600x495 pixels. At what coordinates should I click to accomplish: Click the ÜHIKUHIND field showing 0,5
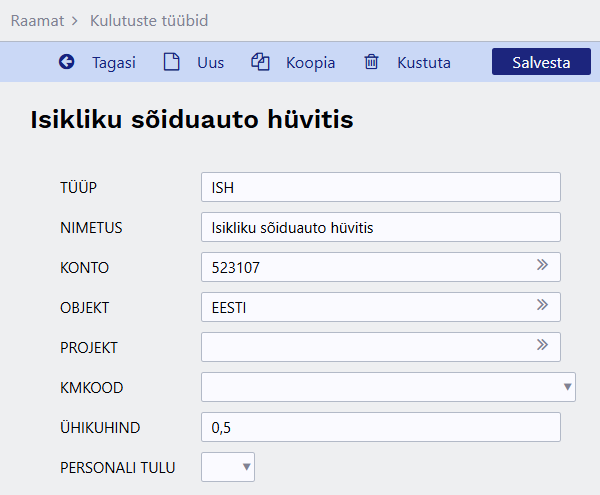coord(380,427)
